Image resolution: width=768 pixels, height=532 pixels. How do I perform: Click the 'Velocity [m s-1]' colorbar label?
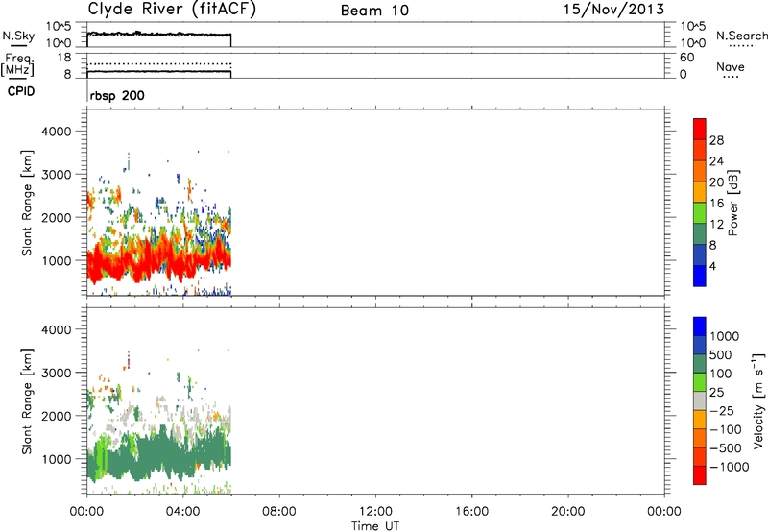point(758,401)
